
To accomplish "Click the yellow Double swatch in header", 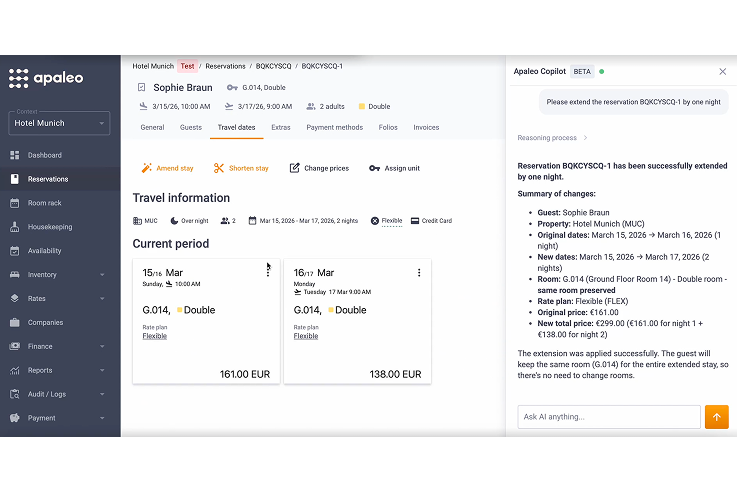I will click(362, 106).
